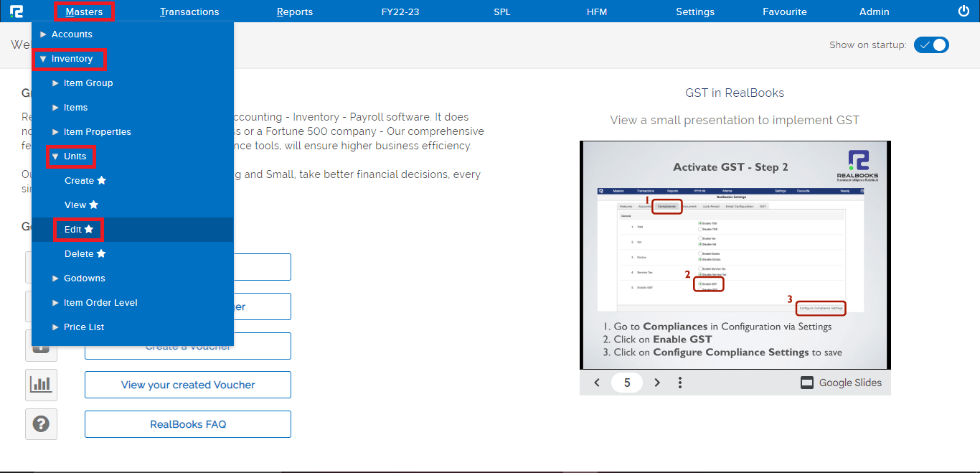The height and width of the screenshot is (473, 980).
Task: Click the star icon beside View
Action: tap(94, 205)
